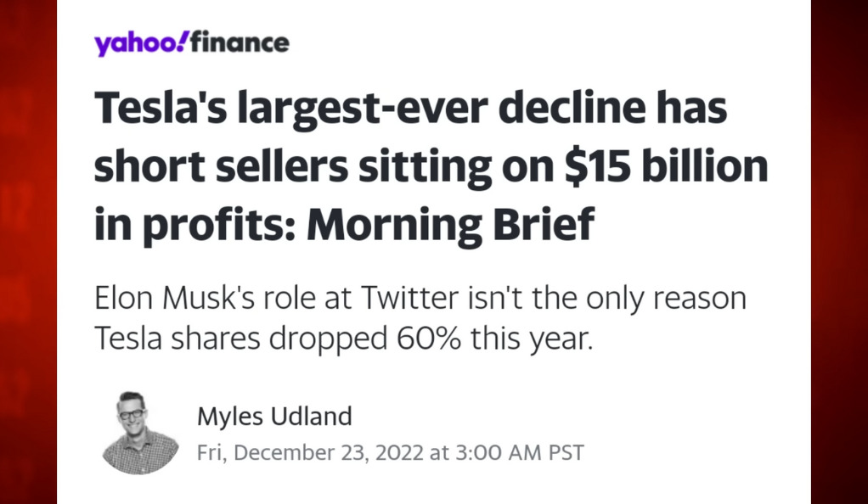The height and width of the screenshot is (504, 868).
Task: Click the Yahoo Finance logo
Action: coord(192,43)
